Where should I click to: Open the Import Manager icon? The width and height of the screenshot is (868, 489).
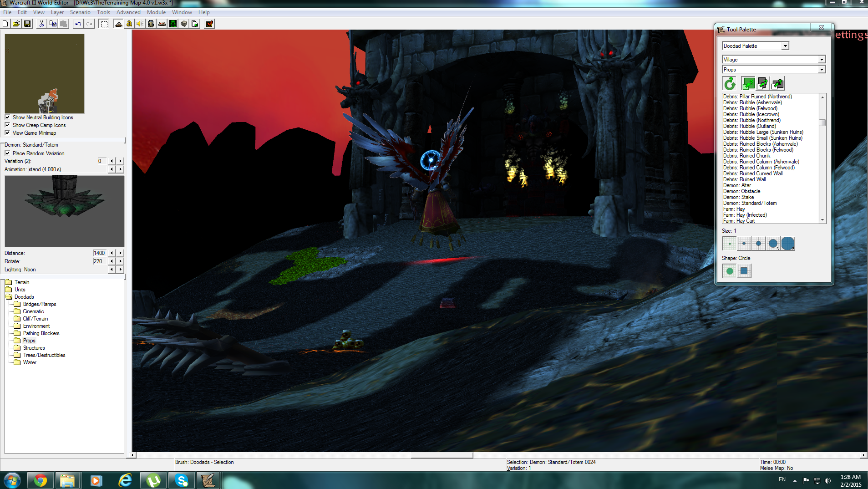pyautogui.click(x=195, y=24)
